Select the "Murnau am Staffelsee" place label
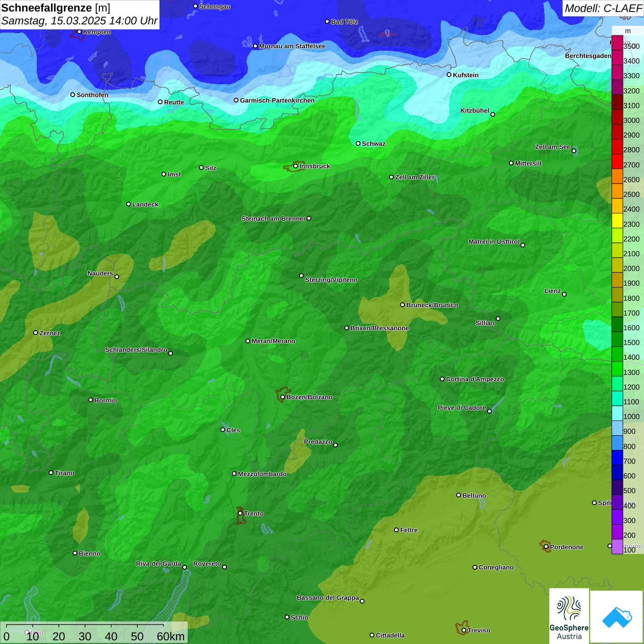The height and width of the screenshot is (644, 644). tap(292, 46)
